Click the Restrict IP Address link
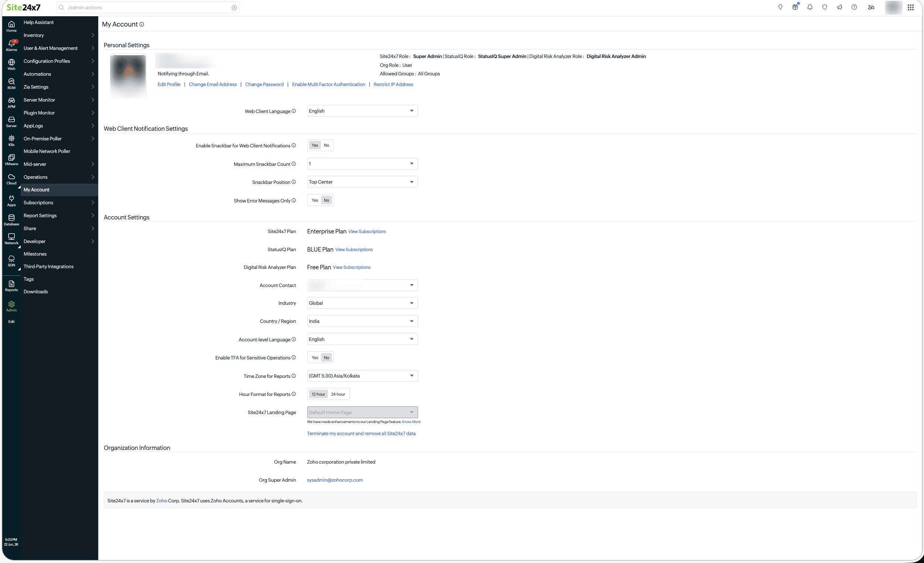 click(393, 84)
